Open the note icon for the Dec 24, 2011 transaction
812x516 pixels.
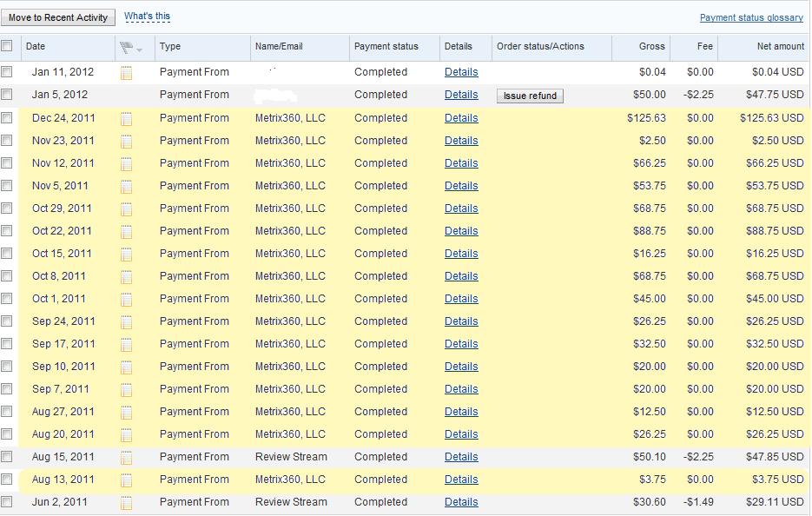point(127,117)
